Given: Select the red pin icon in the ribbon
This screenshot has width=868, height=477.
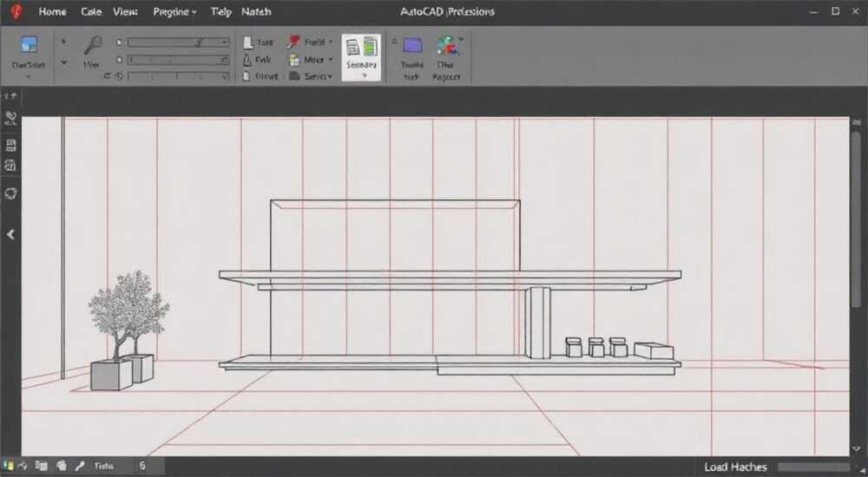Looking at the screenshot, I should (293, 42).
